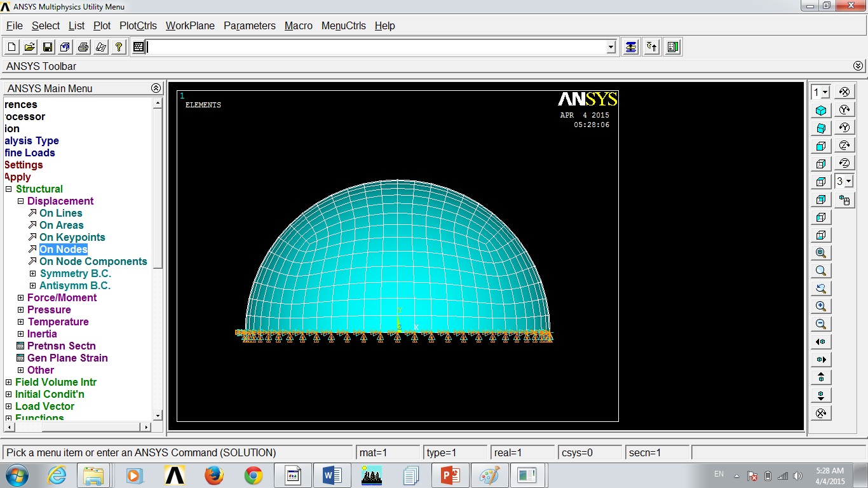
Task: Select On Lines displacement item
Action: 61,213
